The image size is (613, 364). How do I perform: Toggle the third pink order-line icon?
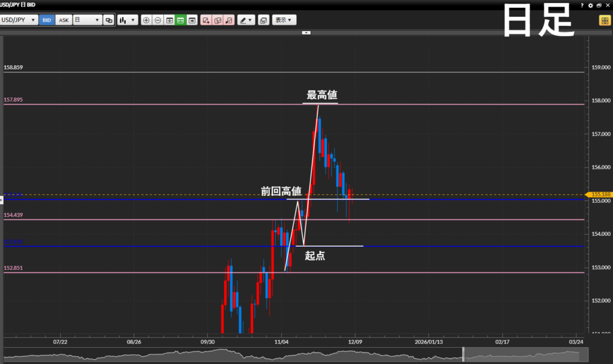229,20
